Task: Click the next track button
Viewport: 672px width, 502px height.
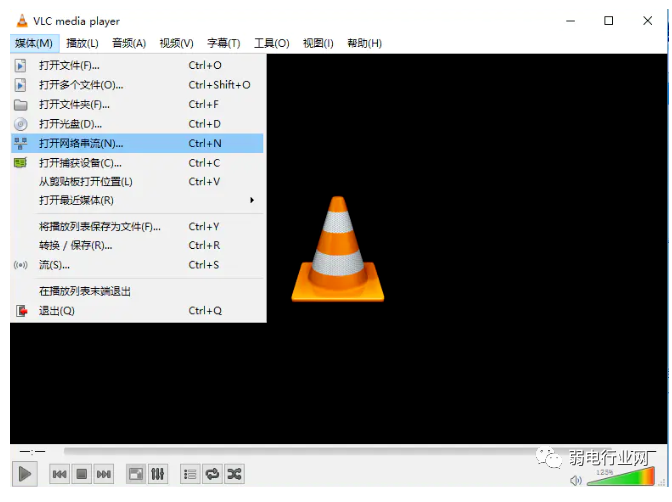Action: 104,474
